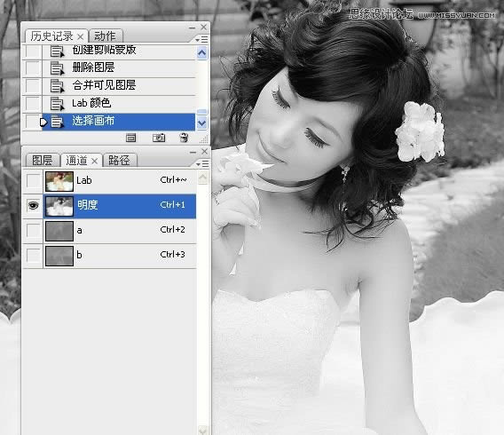Show the Lab composite channel visibility box
504x435 pixels.
(x=33, y=181)
